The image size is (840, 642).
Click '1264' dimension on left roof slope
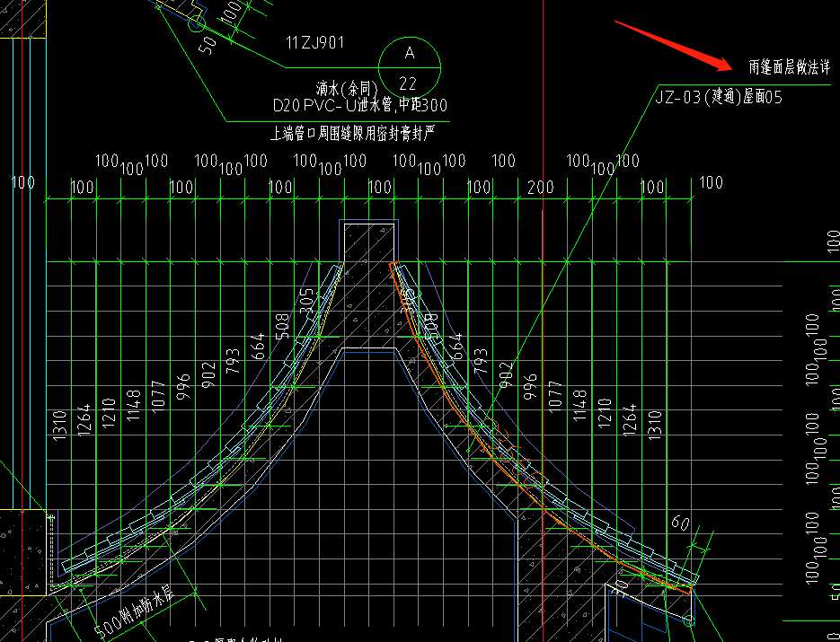(84, 420)
